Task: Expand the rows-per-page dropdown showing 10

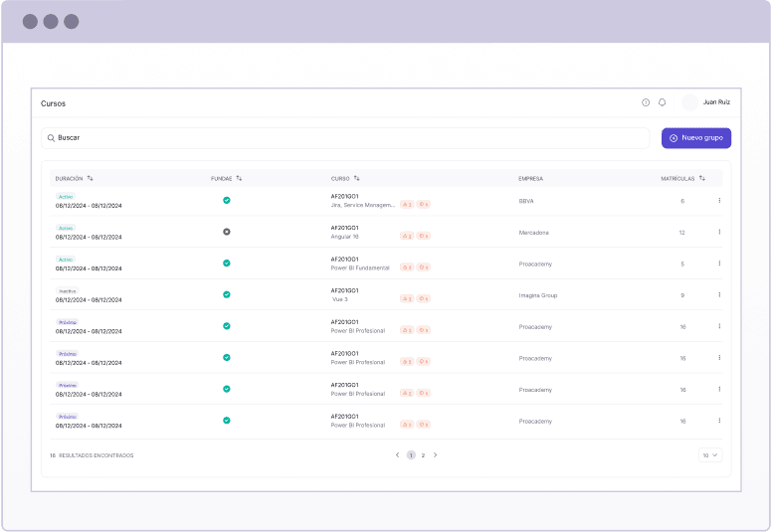Action: pos(710,455)
